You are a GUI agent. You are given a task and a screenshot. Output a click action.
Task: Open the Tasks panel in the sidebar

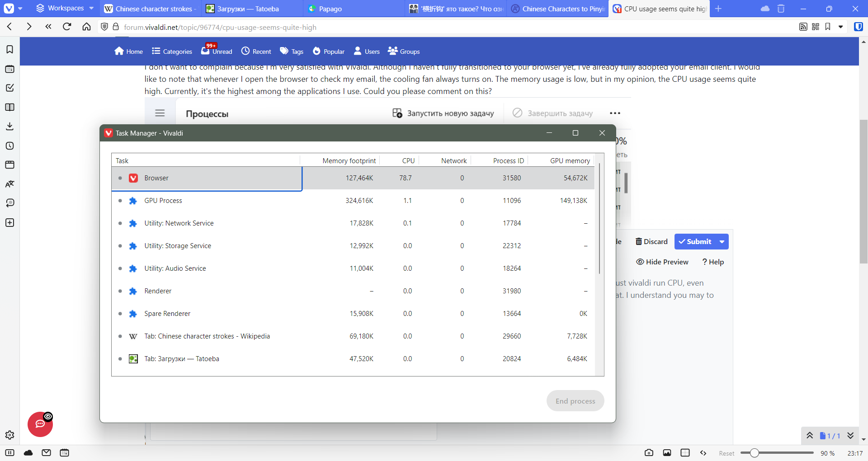click(9, 88)
